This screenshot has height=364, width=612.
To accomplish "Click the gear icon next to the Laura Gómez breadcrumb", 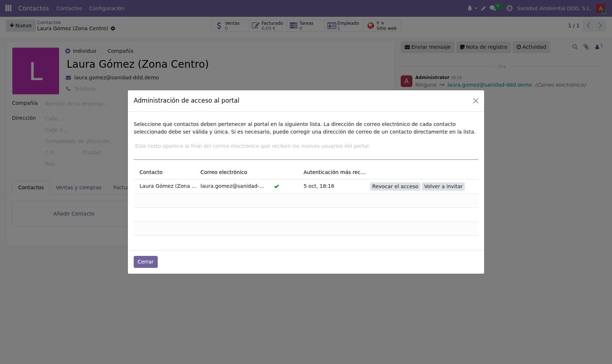I will click(113, 28).
